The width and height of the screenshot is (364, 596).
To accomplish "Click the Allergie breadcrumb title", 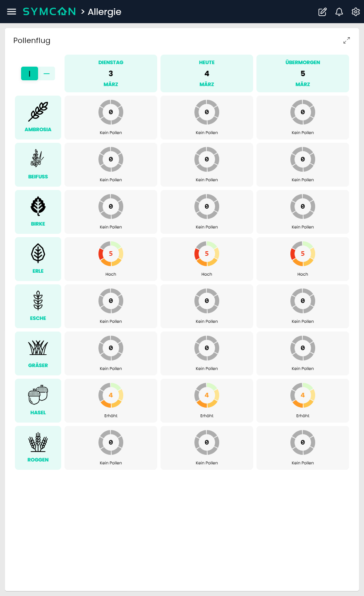I will tap(104, 12).
